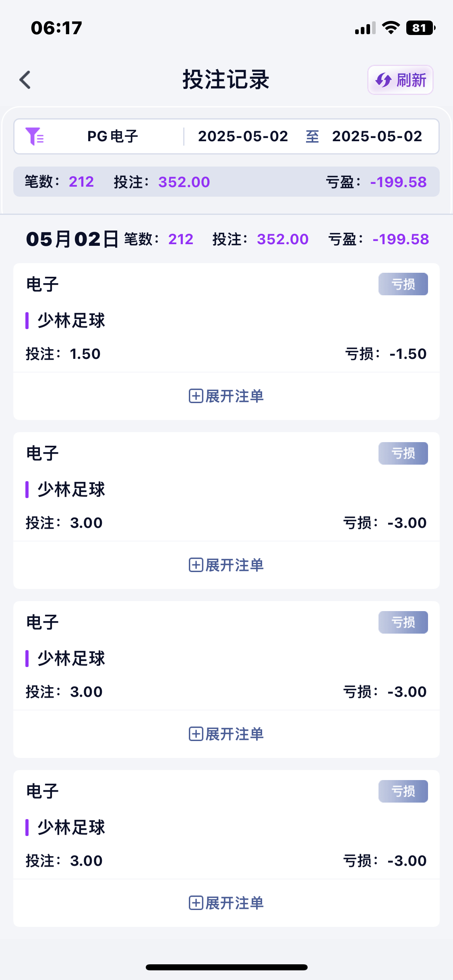Expand bet slip in the last card
Screen dimensions: 453x980
point(226,903)
